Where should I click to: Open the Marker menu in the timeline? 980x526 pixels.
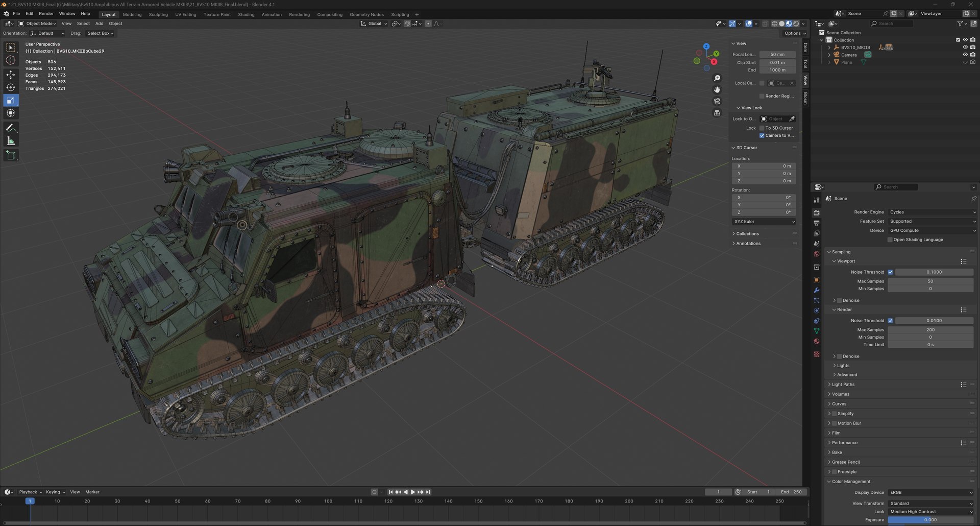[x=92, y=492]
